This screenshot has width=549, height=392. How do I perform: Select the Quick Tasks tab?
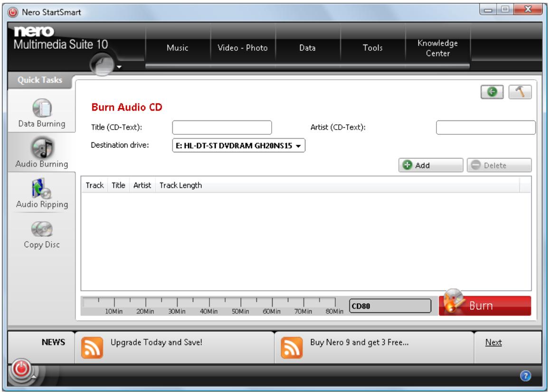(x=40, y=80)
